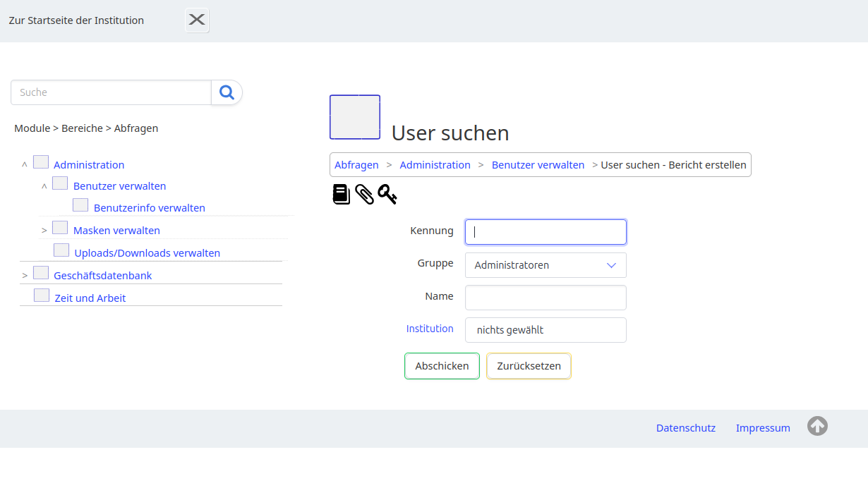The height and width of the screenshot is (488, 868).
Task: Expand the Geschäftsdatenbank tree node
Action: click(x=25, y=276)
